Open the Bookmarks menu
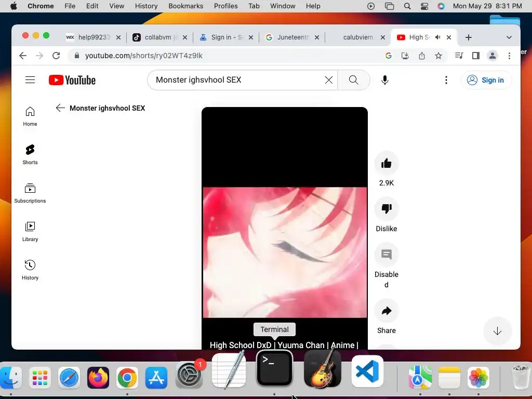Image resolution: width=532 pixels, height=399 pixels. click(185, 6)
